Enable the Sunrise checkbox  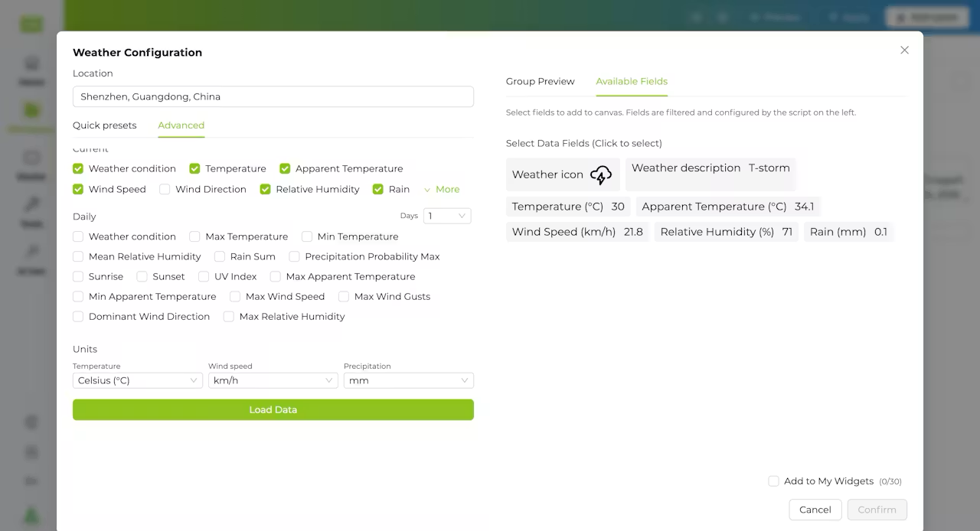[x=78, y=276]
